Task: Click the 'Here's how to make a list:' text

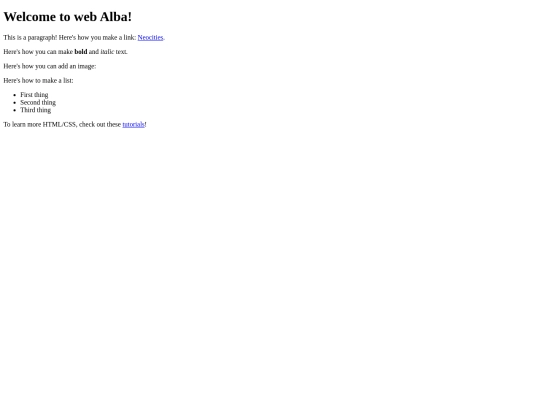Action: point(38,81)
